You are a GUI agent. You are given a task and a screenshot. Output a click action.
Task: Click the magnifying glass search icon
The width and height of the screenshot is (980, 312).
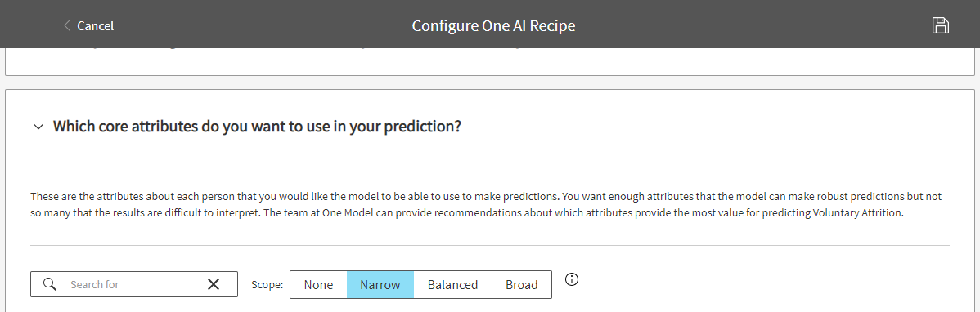tap(50, 284)
